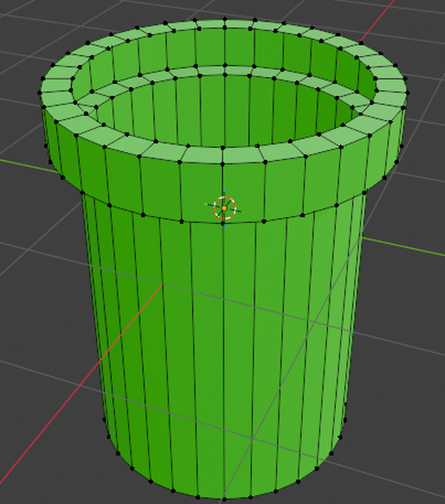This screenshot has width=445, height=504.
Task: Click the 3D cursor on the pipe rim
Action: (x=225, y=208)
